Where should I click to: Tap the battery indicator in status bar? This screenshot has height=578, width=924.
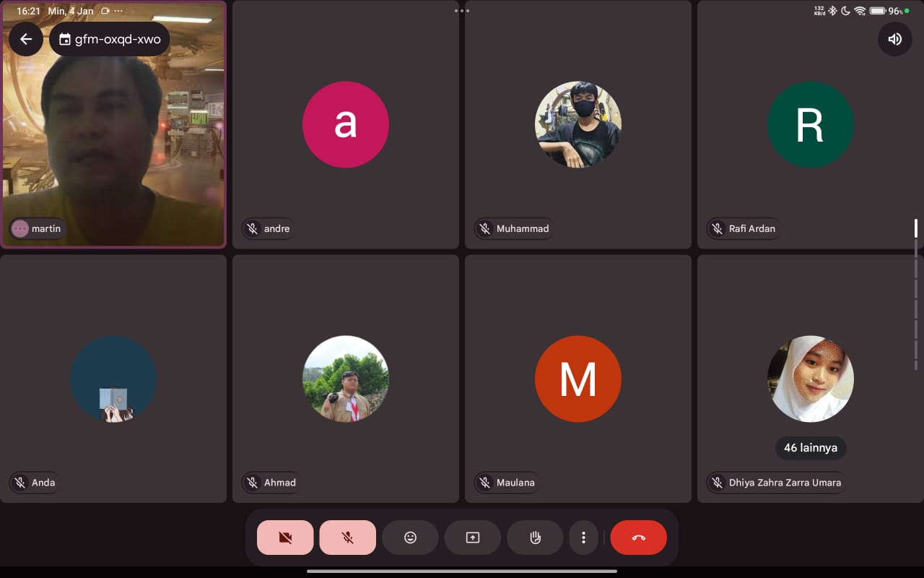pos(878,11)
